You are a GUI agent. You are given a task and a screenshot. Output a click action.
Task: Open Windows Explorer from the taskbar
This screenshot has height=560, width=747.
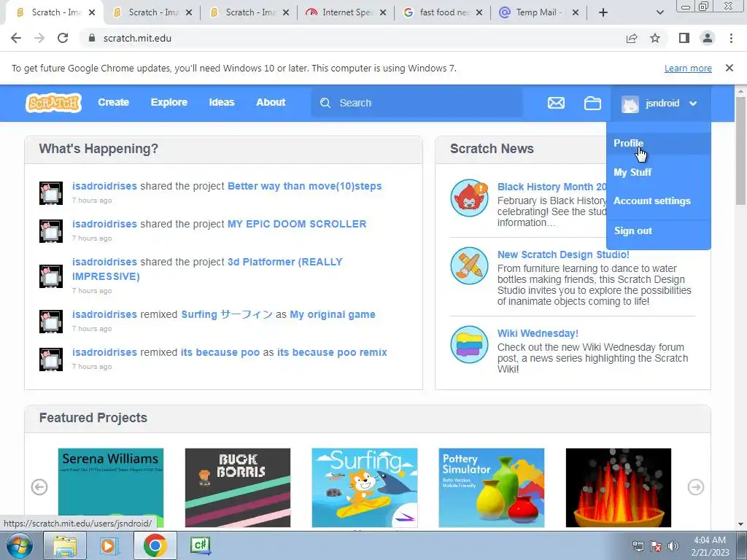[65, 545]
